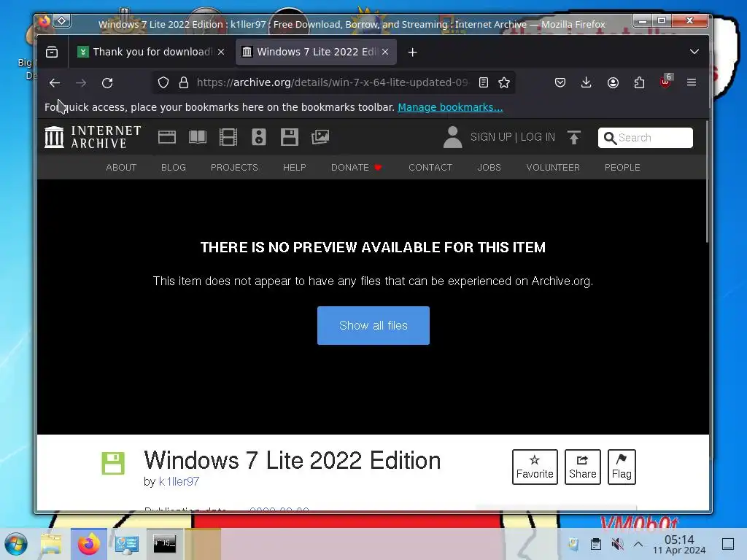Image resolution: width=747 pixels, height=560 pixels.
Task: Open the VOLUNTEER menu item
Action: tap(553, 168)
